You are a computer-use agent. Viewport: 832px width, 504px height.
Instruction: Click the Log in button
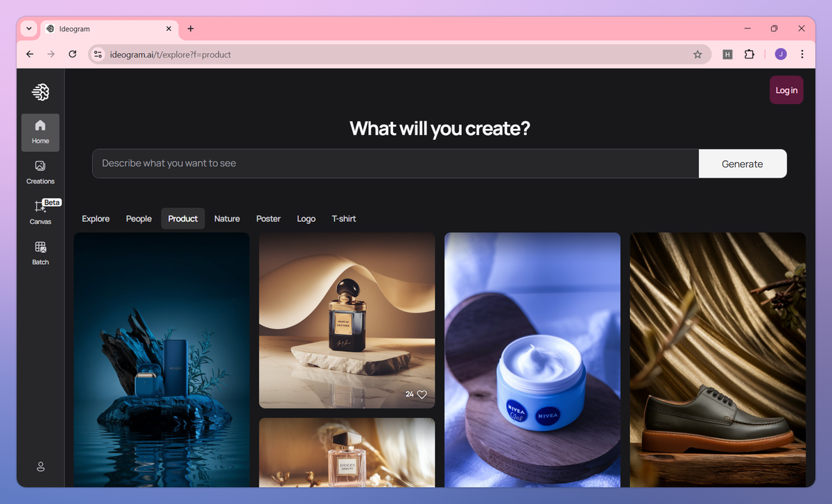(786, 90)
